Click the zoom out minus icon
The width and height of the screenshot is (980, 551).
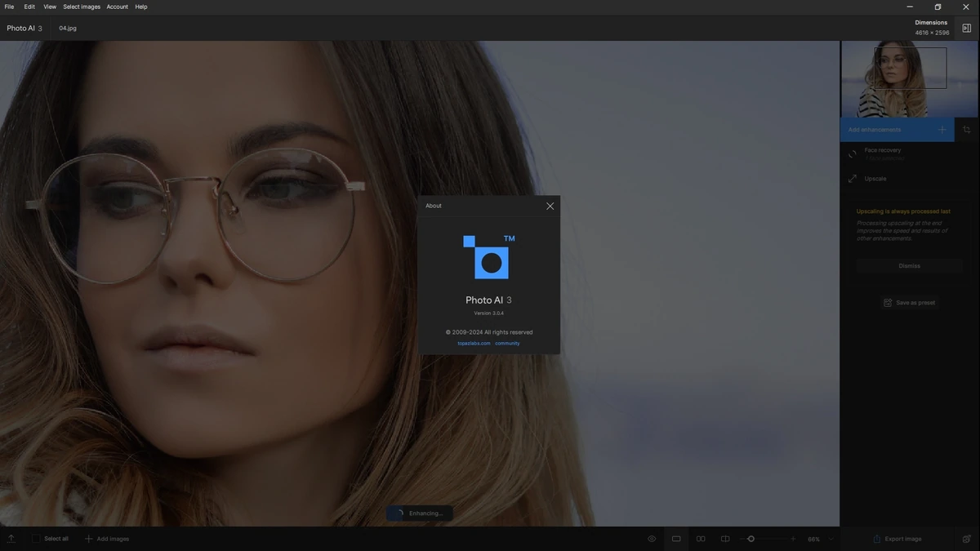point(743,539)
